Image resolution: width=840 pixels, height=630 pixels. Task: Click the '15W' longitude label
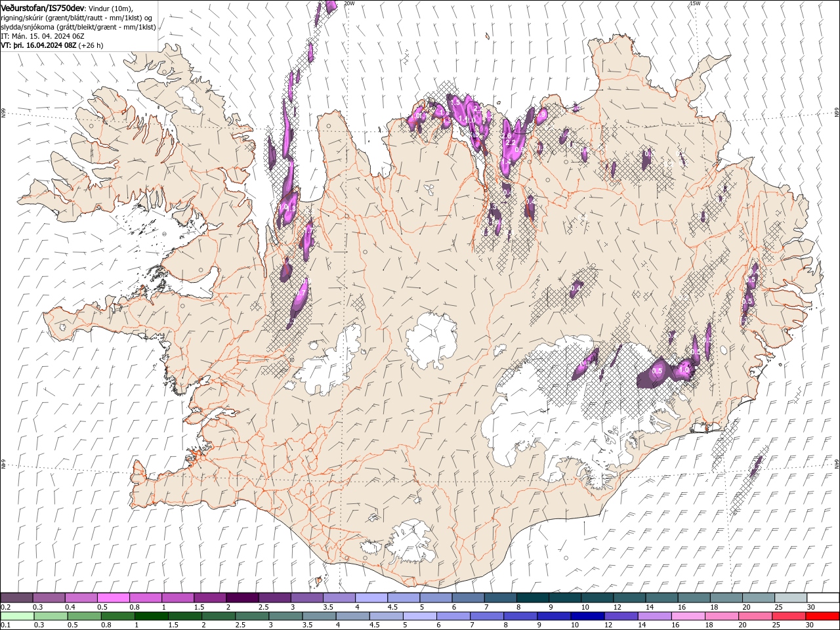click(x=695, y=3)
